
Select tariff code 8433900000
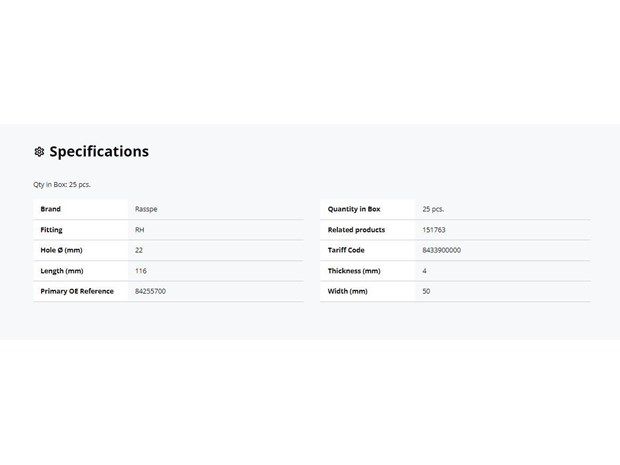pyautogui.click(x=441, y=250)
